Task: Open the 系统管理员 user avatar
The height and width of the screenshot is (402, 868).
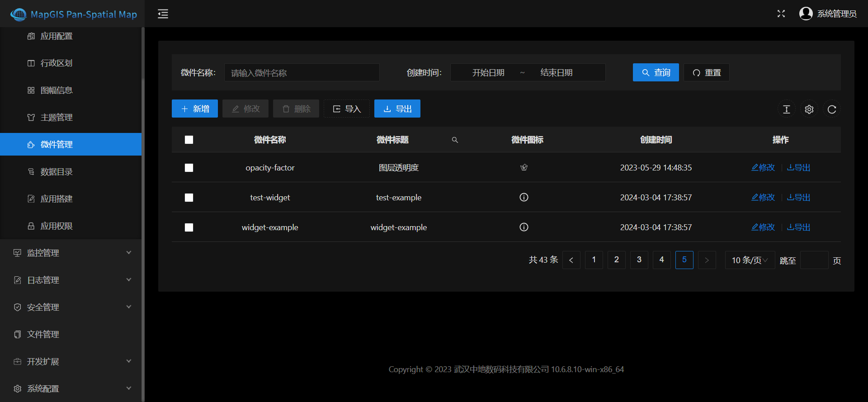Action: (x=806, y=14)
